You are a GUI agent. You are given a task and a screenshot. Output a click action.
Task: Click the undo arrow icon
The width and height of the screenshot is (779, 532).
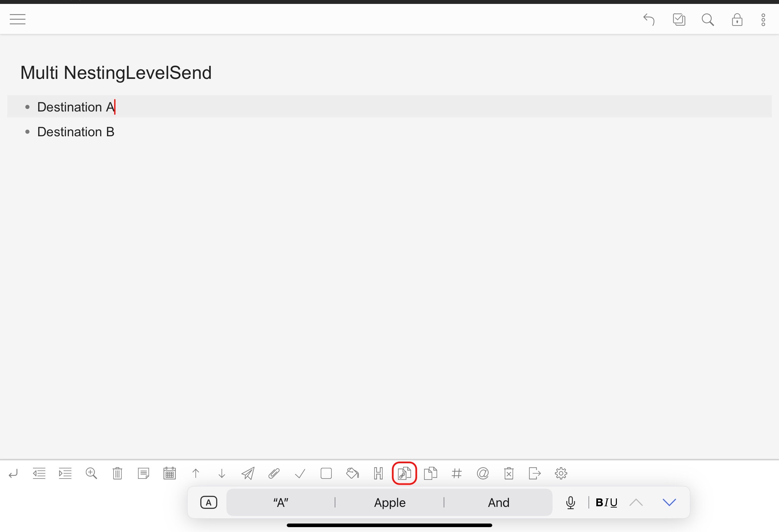tap(649, 20)
